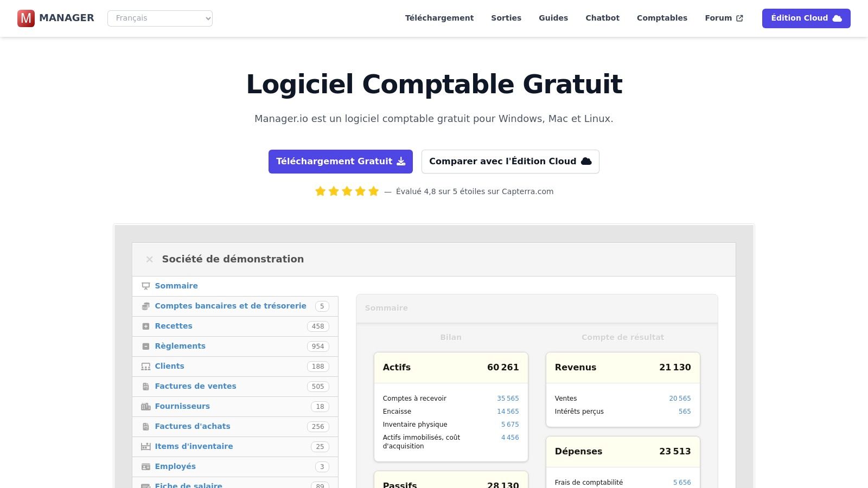Click the minus icon beside Règlements
868x488 pixels.
[145, 346]
